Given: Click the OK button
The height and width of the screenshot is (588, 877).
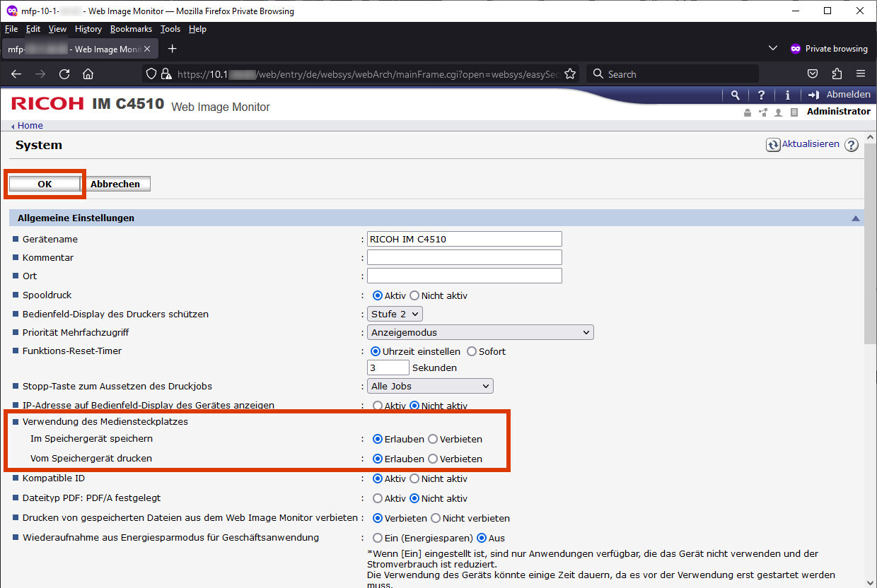Looking at the screenshot, I should click(45, 184).
